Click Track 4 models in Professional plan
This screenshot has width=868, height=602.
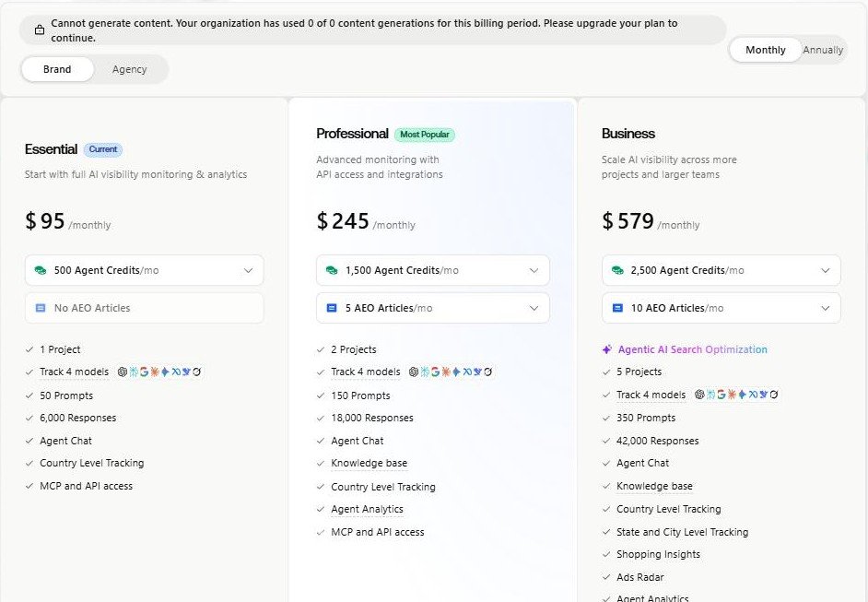(x=366, y=372)
